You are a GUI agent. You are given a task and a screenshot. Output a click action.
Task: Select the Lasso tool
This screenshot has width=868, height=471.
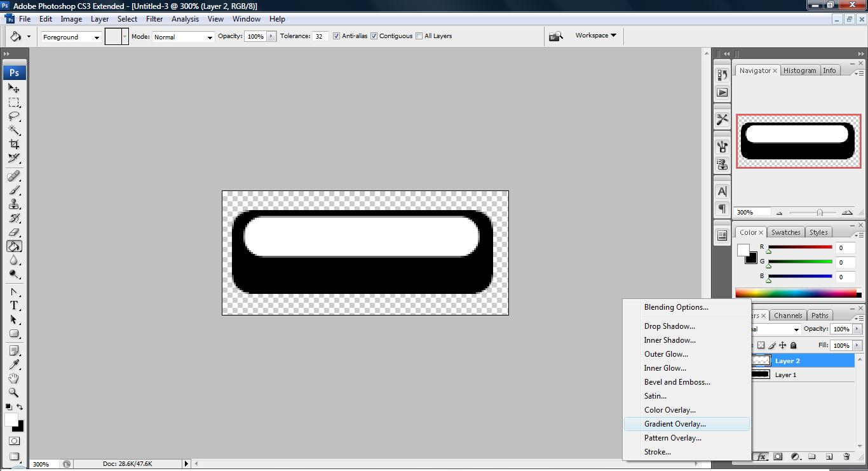pyautogui.click(x=14, y=116)
